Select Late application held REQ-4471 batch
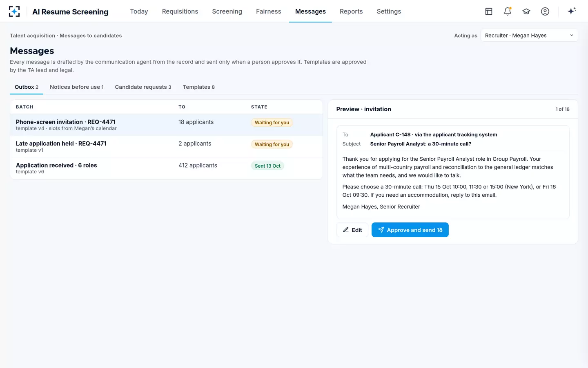This screenshot has height=368, width=588. (x=166, y=146)
